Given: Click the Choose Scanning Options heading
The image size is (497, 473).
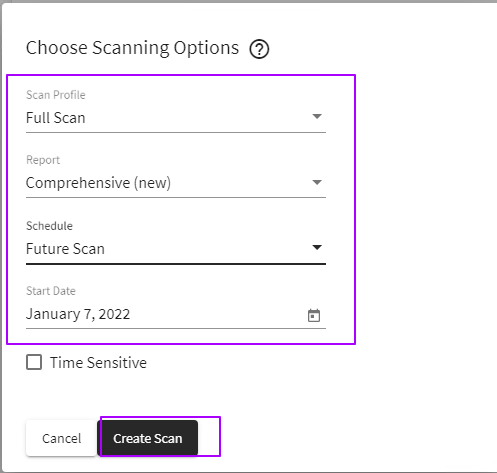Looking at the screenshot, I should pos(132,48).
